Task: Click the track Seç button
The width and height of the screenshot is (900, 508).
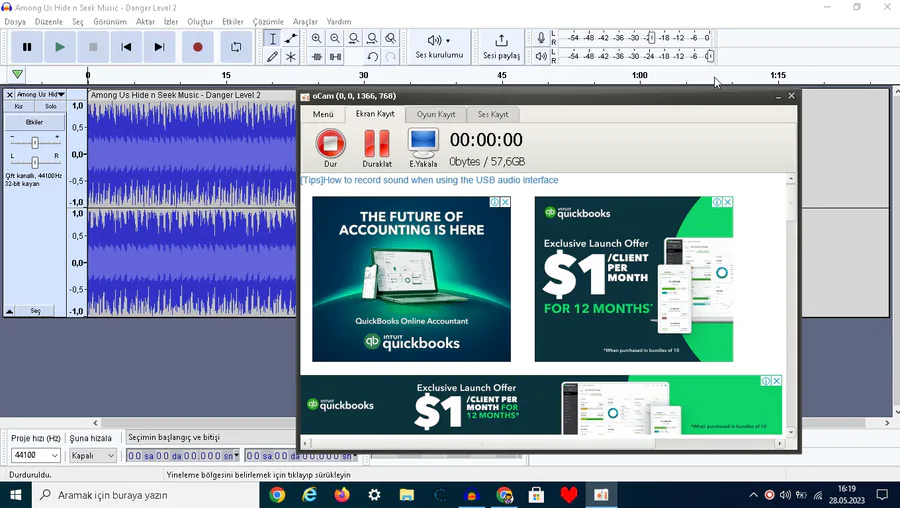Action: click(x=36, y=311)
